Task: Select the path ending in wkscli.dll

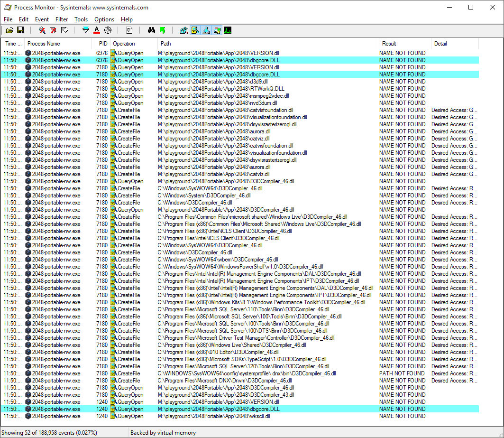Action: pos(214,416)
